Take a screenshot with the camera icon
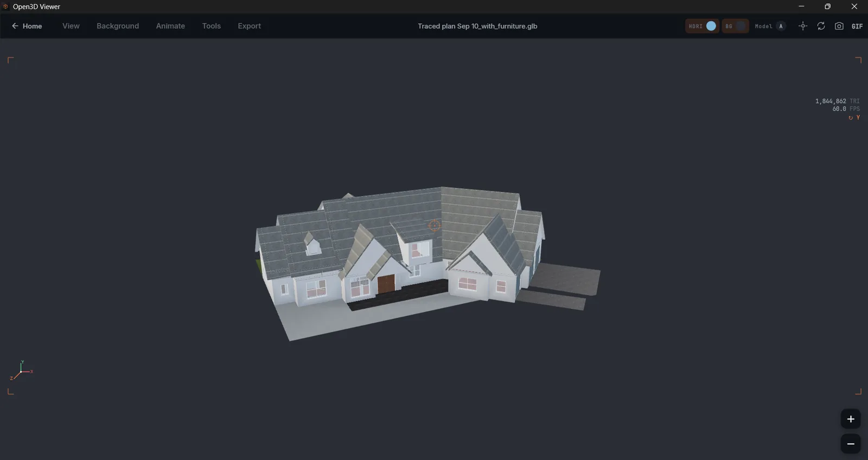Viewport: 868px width, 460px height. 839,26
